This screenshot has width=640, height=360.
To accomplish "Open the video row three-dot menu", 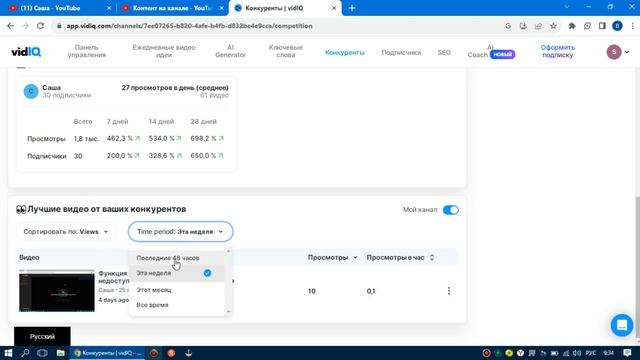I will pos(449,291).
